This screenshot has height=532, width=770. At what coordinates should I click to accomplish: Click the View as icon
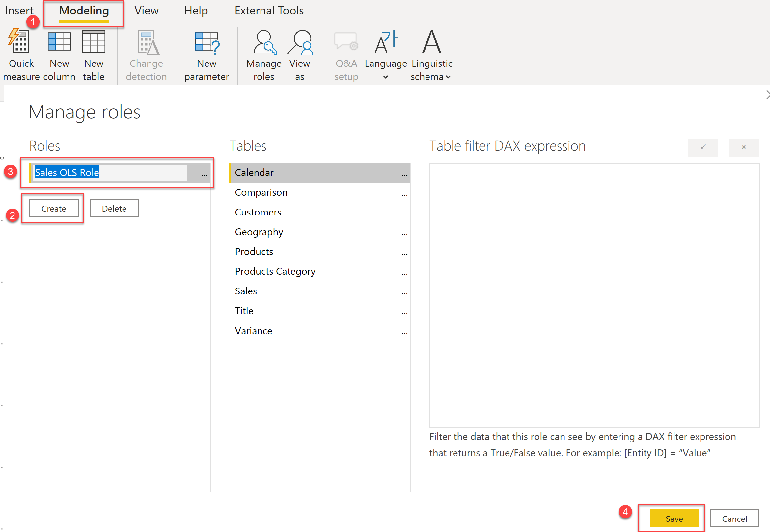[x=300, y=42]
